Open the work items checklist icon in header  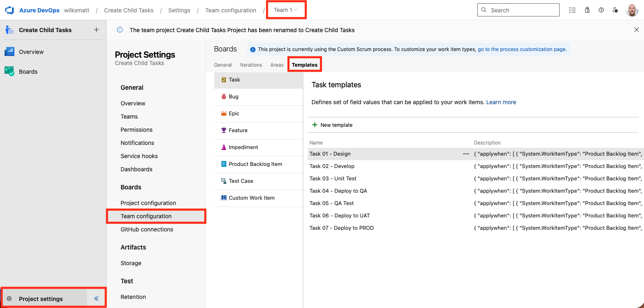pos(572,10)
